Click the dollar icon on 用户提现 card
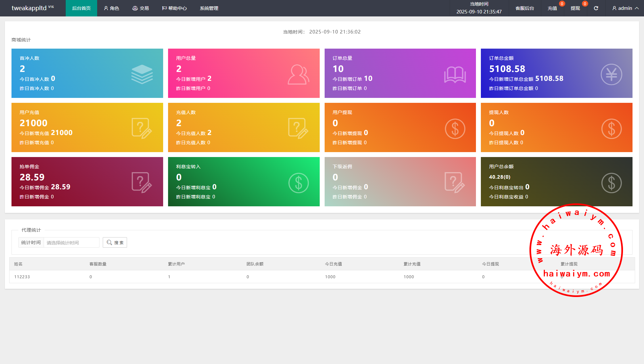Viewport: 644px width, 364px height. coord(455,129)
